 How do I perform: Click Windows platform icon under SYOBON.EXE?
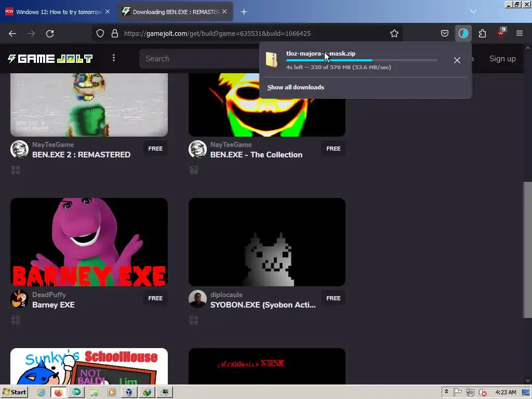[194, 320]
